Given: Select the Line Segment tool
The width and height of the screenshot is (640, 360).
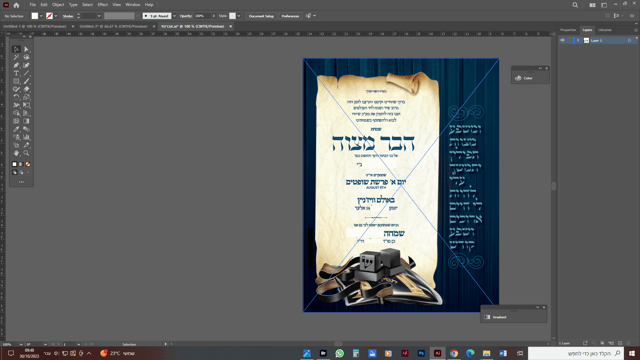Looking at the screenshot, I should [x=27, y=73].
